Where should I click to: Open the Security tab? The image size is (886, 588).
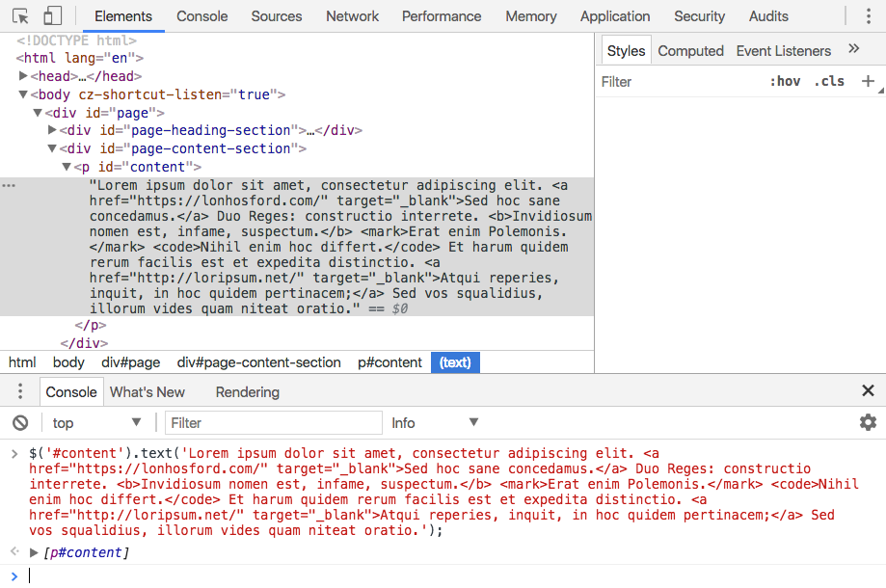pos(699,16)
